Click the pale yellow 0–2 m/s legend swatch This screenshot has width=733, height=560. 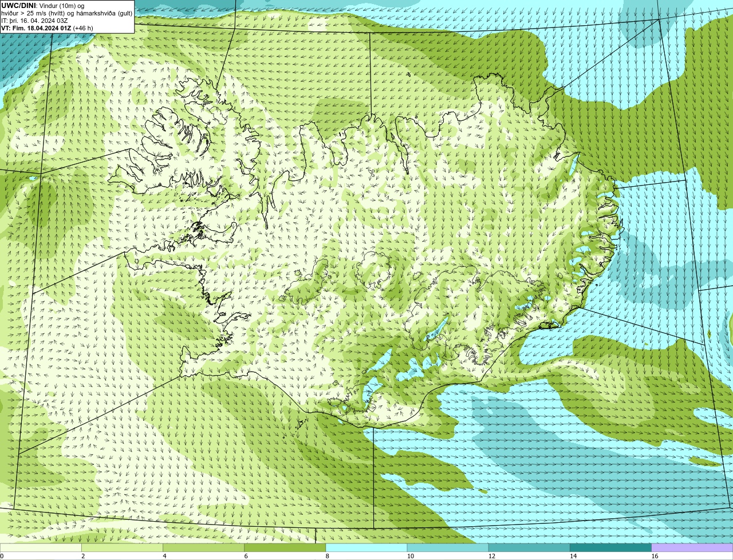click(41, 548)
